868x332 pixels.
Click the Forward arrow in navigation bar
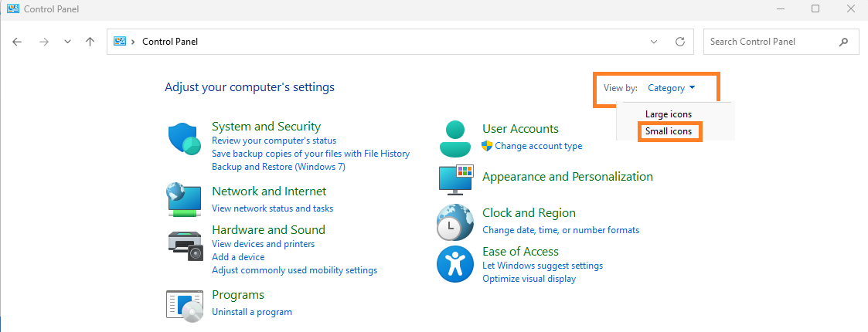(x=44, y=42)
